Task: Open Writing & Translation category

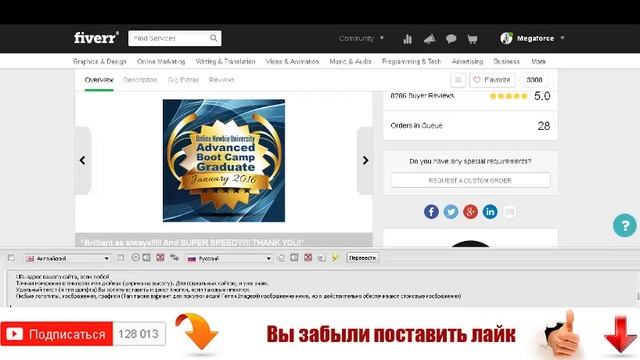Action: [225, 61]
